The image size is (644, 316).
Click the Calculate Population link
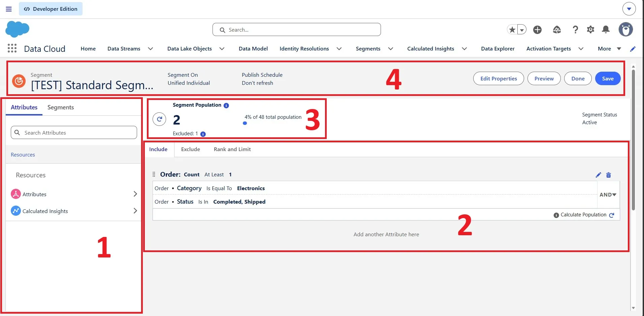pos(583,215)
